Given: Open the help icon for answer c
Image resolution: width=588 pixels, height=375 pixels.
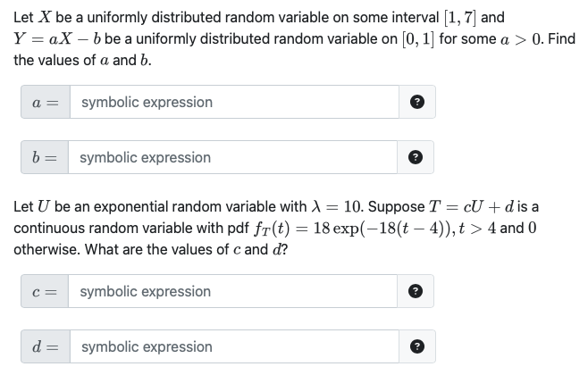Looking at the screenshot, I should (416, 291).
